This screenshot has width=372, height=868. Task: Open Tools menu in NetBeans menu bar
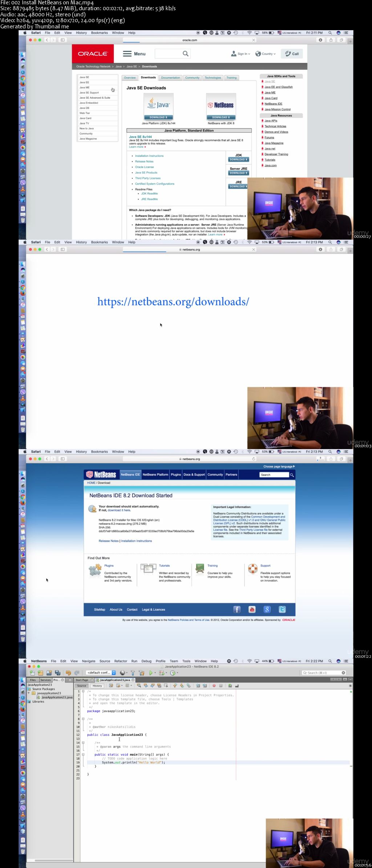(x=186, y=661)
